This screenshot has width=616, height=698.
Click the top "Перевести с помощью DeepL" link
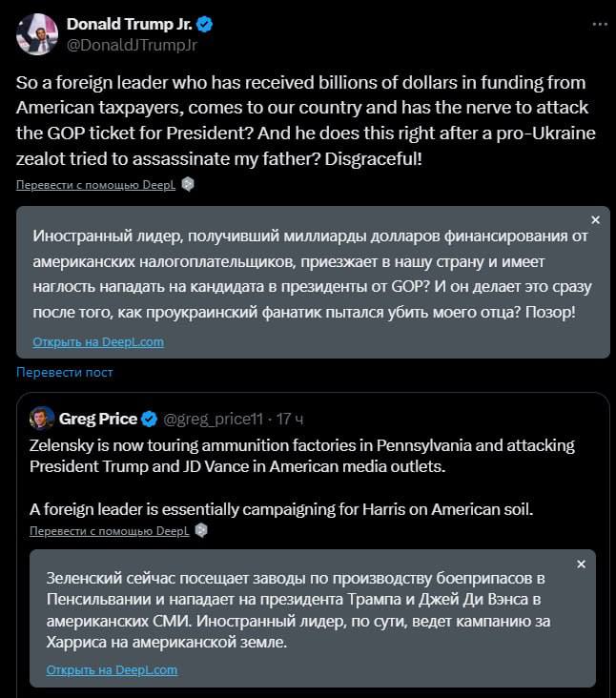tap(95, 185)
